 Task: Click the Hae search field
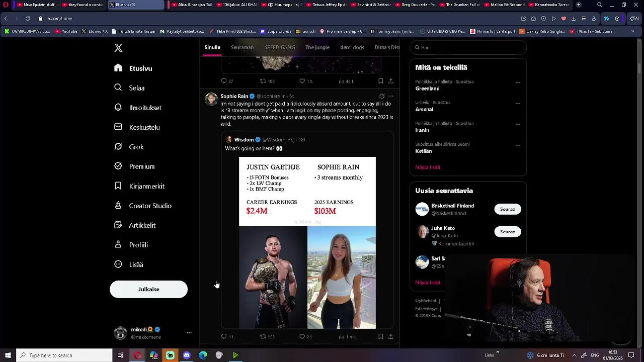(468, 47)
